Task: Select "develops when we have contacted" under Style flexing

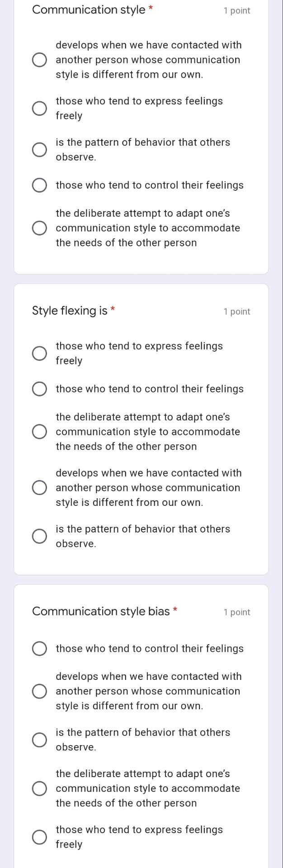Action: [x=40, y=487]
